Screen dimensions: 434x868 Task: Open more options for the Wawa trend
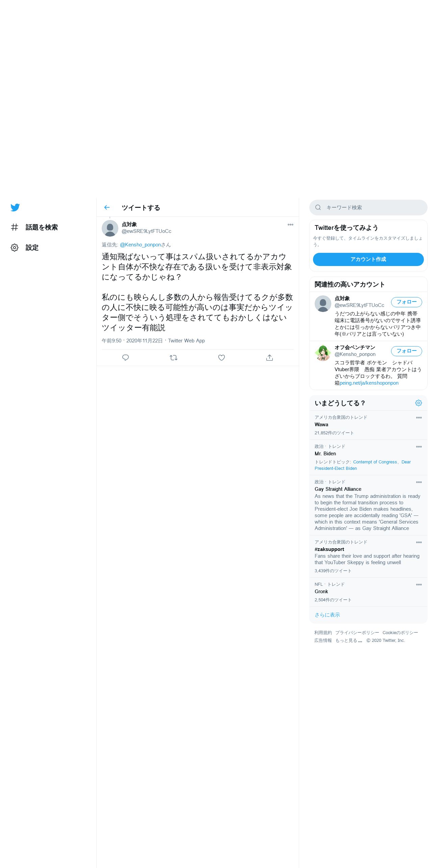click(419, 418)
